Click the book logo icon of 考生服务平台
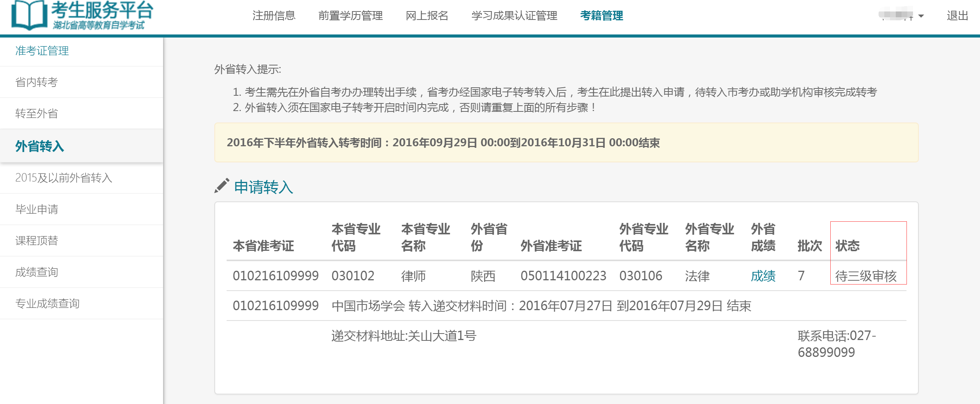The image size is (980, 404). (29, 15)
